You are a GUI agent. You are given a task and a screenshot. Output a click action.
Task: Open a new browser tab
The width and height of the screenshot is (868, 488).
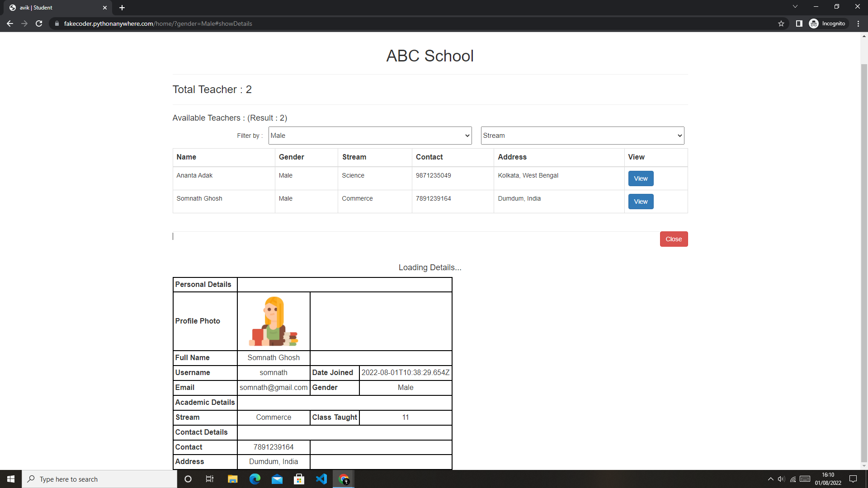[x=122, y=8]
